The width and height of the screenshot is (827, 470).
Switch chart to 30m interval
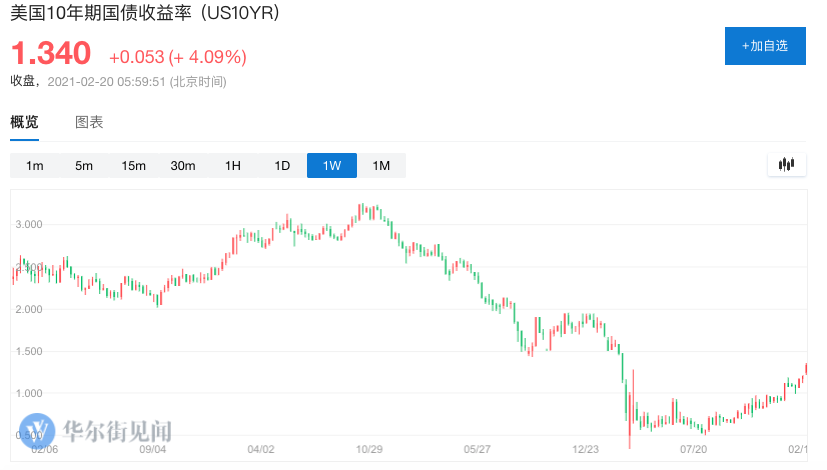coord(183,166)
